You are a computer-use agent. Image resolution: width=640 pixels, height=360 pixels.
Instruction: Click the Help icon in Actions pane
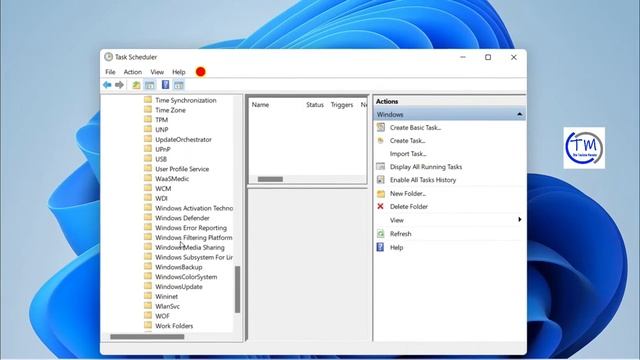click(380, 247)
